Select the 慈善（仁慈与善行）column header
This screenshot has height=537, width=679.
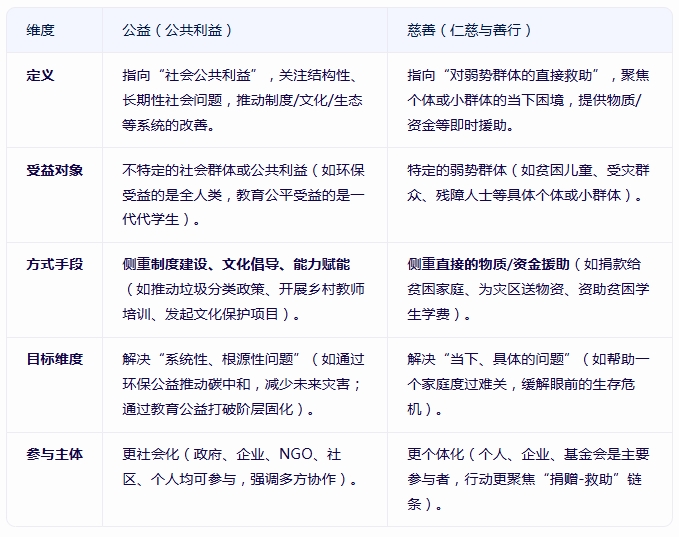[x=470, y=30]
